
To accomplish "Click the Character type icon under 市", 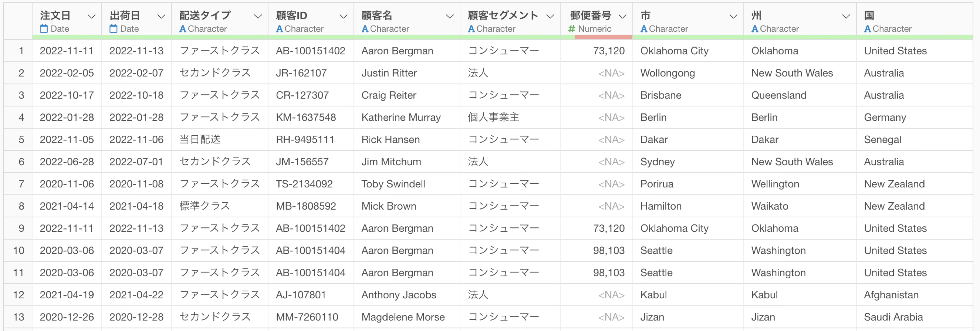I will pos(644,29).
